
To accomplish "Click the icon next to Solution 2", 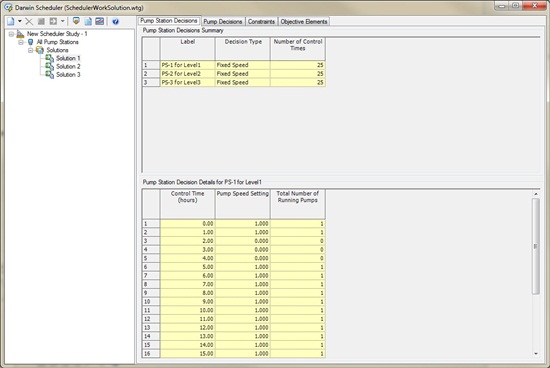I will (x=49, y=67).
